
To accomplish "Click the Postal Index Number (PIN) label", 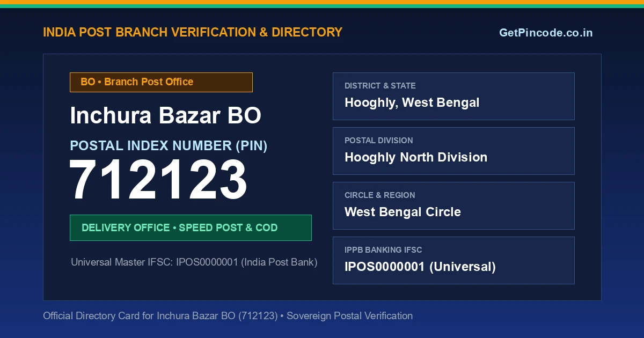I will 169,145.
